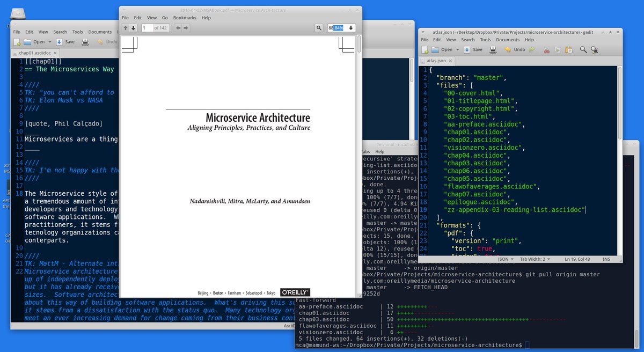Click history forward arrow in PDF viewer
Image resolution: width=644 pixels, height=352 pixels.
pos(186,28)
